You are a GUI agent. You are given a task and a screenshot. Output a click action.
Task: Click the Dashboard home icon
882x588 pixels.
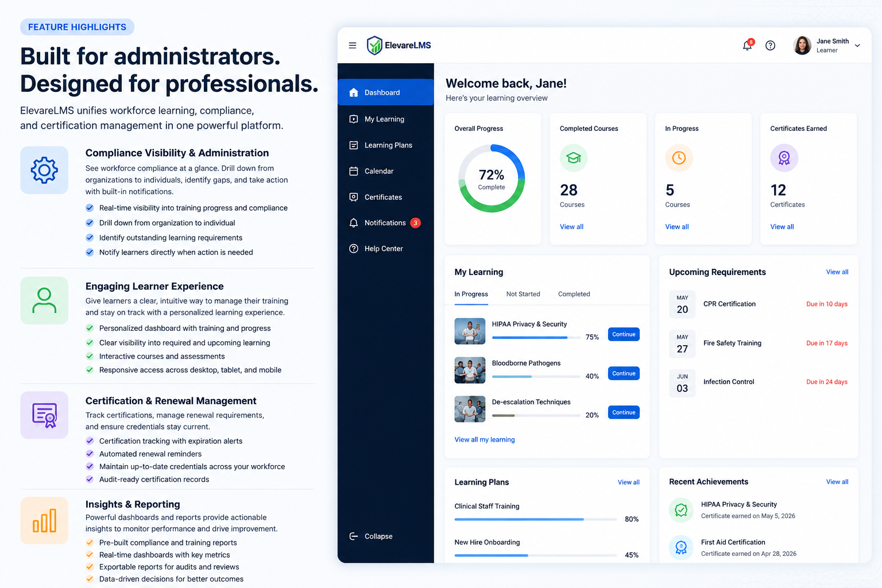point(354,92)
